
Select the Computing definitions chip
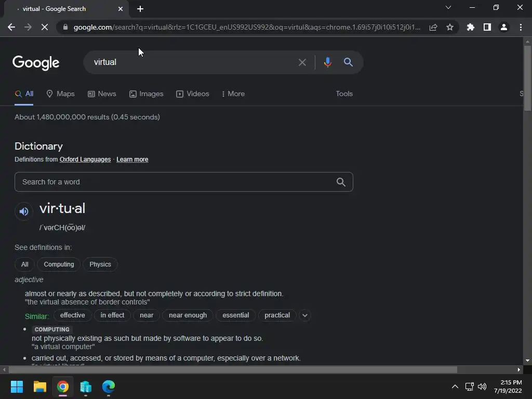pos(59,264)
